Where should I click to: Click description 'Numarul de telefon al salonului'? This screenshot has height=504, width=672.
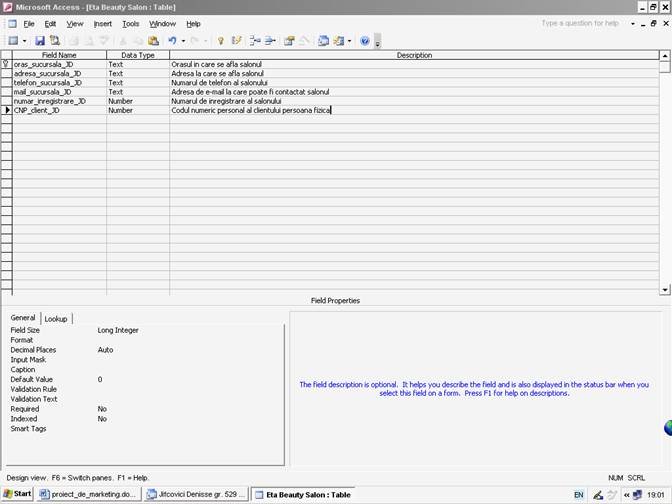tap(219, 83)
